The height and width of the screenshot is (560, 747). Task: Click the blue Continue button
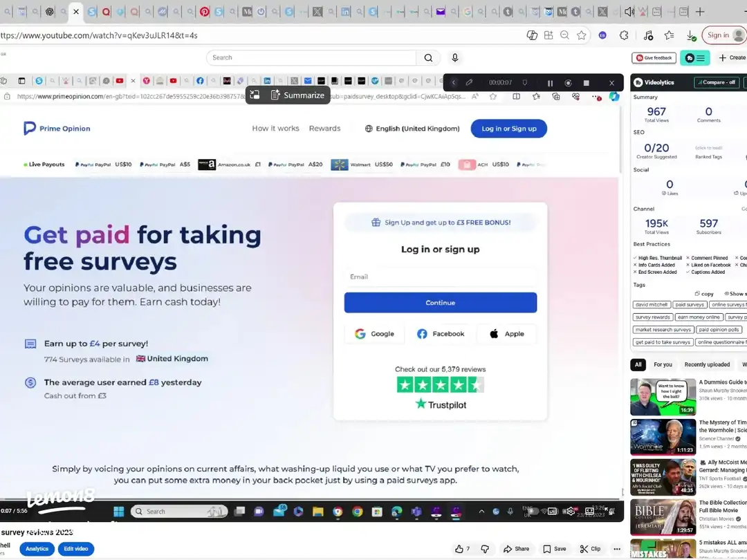(x=440, y=303)
